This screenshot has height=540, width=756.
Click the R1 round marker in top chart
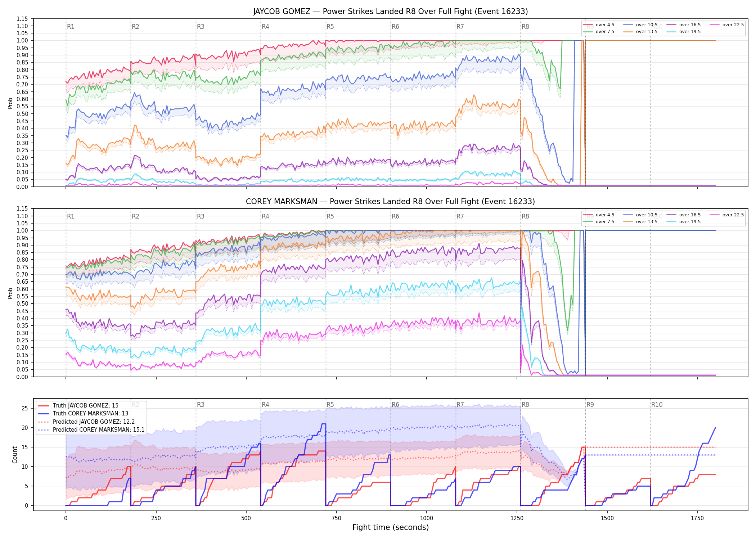tap(71, 27)
